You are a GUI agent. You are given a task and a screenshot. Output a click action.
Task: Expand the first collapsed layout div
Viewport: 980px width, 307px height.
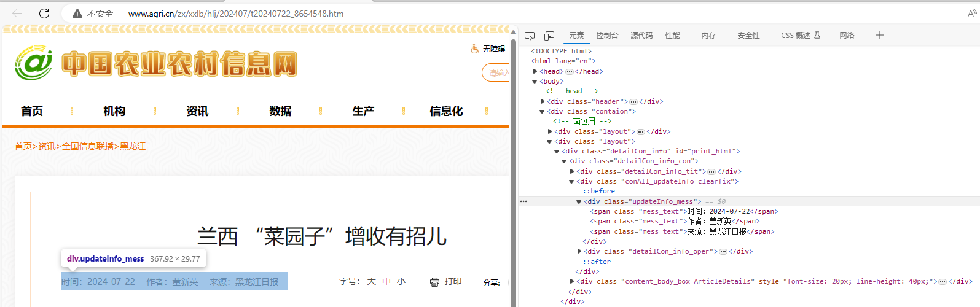pyautogui.click(x=550, y=131)
